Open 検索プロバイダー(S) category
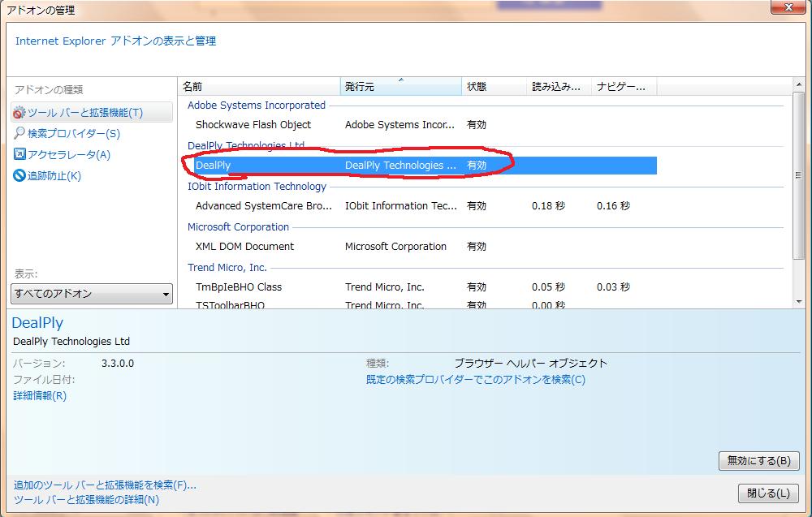The height and width of the screenshot is (517, 812). 74,134
